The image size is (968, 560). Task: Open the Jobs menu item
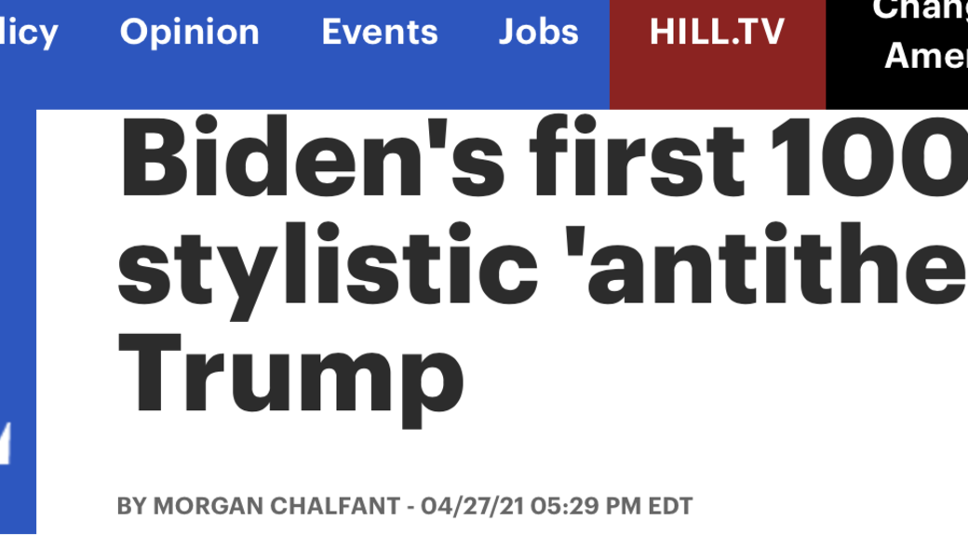coord(538,33)
